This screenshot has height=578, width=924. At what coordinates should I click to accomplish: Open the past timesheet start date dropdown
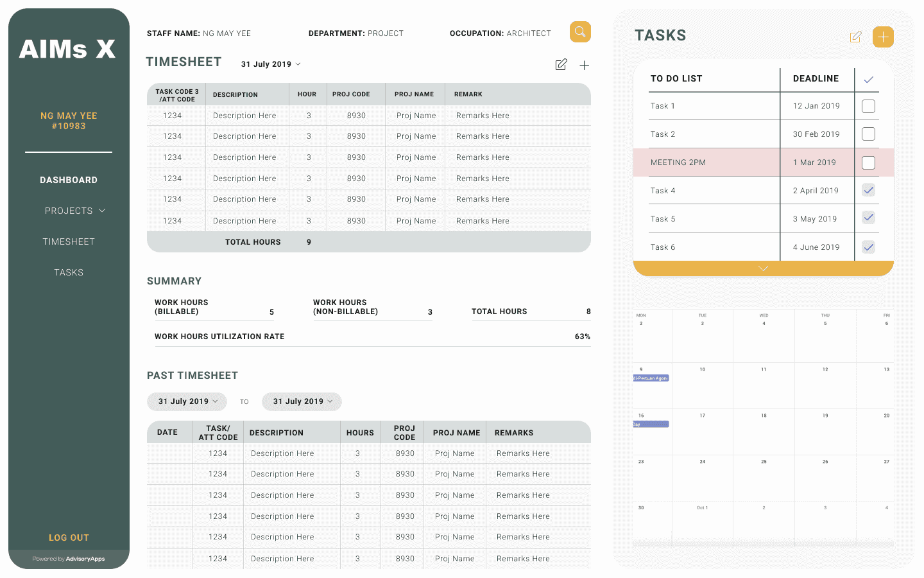pos(187,401)
